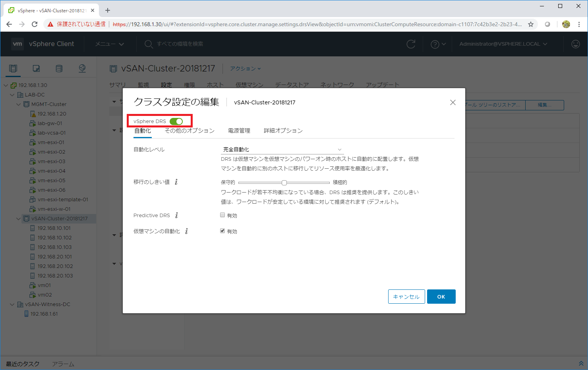Image resolution: width=588 pixels, height=370 pixels.
Task: Select vm01 in the tree
Action: pyautogui.click(x=44, y=285)
